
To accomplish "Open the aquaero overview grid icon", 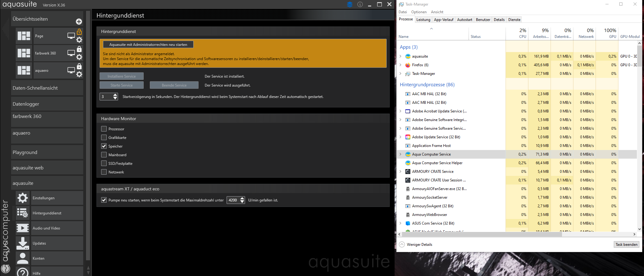I will [x=24, y=70].
